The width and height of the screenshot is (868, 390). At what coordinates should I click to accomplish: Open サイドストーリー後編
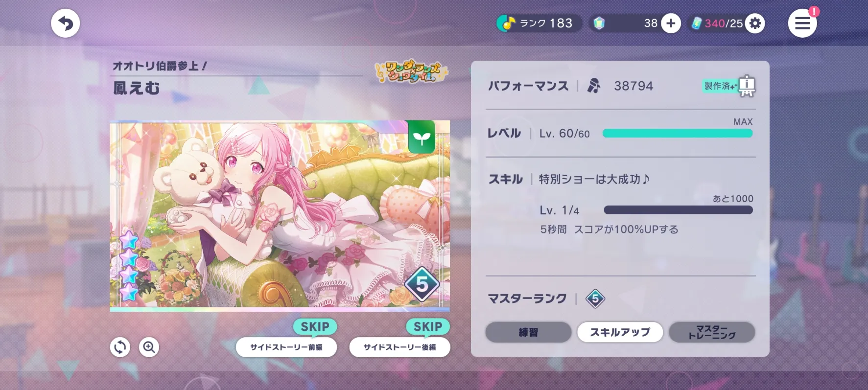(x=399, y=347)
